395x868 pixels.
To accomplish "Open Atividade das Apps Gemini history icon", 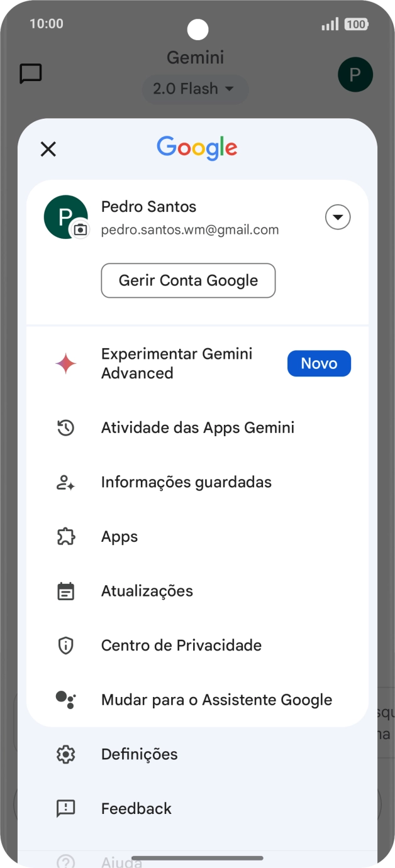I will (65, 427).
